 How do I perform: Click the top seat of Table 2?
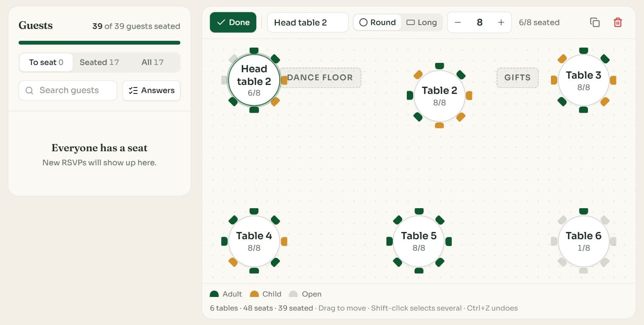440,66
